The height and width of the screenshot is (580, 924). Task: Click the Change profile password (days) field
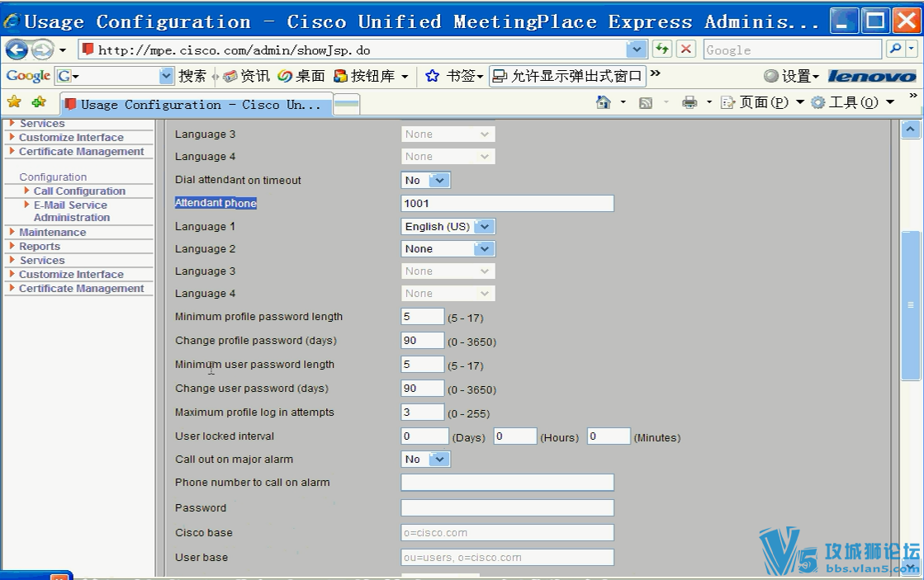422,341
